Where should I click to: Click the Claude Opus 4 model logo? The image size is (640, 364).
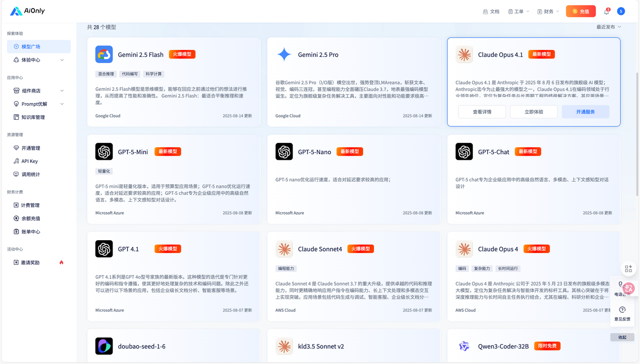[464, 249]
